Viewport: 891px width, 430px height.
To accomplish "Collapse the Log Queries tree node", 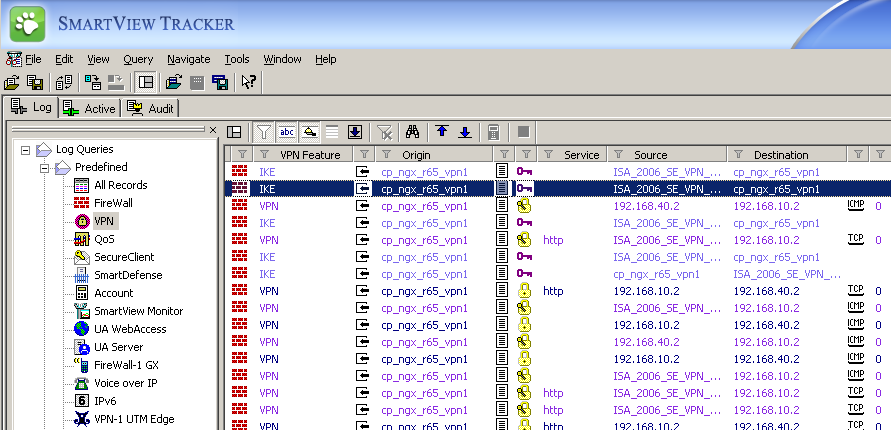I will coord(25,150).
